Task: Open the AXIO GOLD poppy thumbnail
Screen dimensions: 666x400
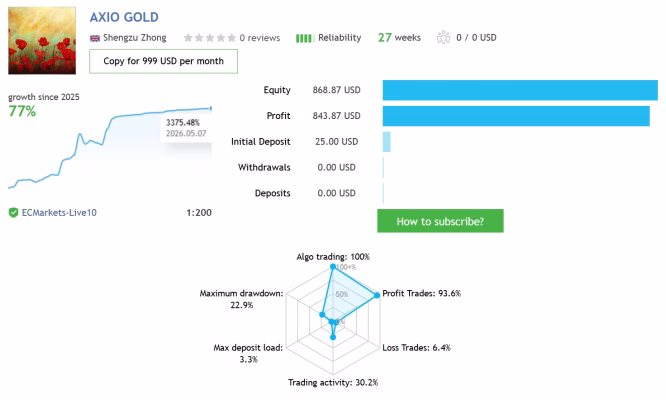Action: pyautogui.click(x=42, y=40)
